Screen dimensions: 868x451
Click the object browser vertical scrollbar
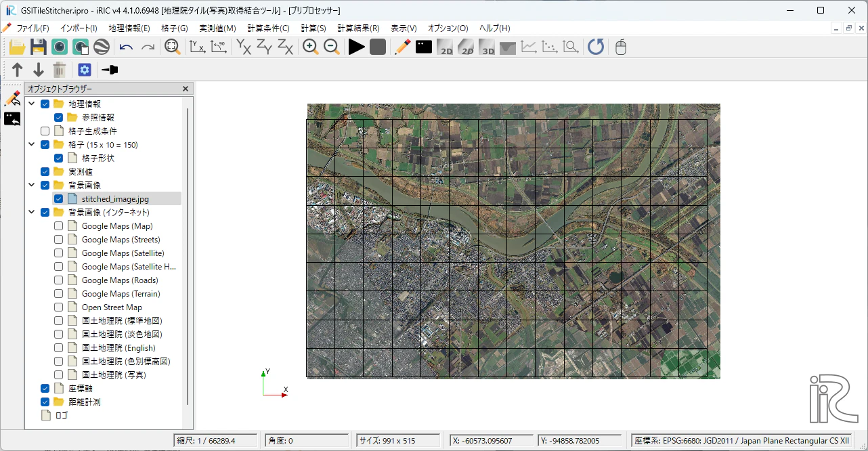[x=188, y=257]
